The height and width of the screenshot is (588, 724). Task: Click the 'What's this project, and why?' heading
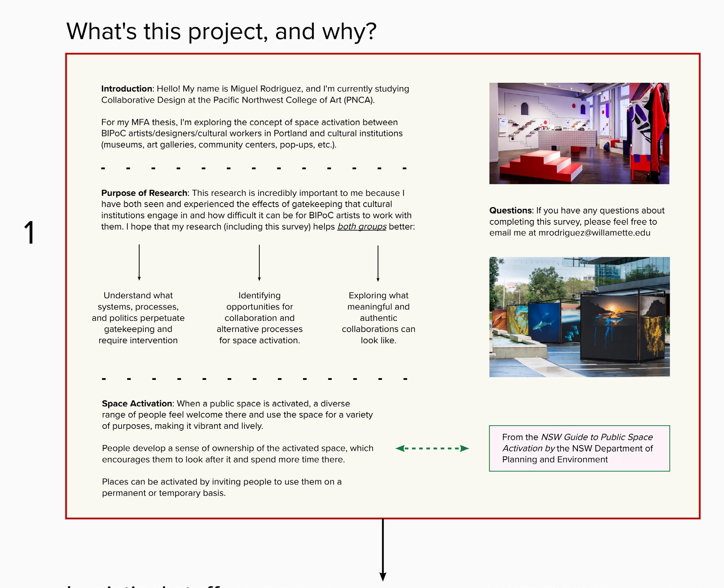[x=221, y=31]
